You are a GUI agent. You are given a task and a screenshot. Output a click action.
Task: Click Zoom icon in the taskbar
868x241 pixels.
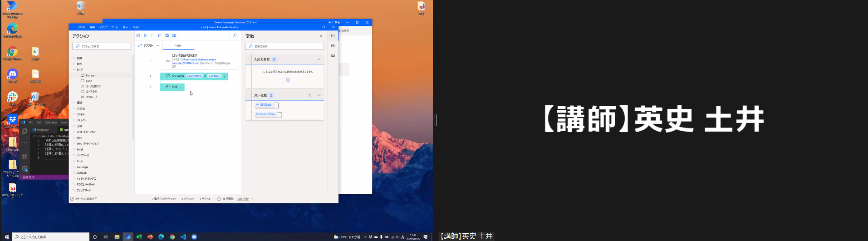[x=194, y=237]
